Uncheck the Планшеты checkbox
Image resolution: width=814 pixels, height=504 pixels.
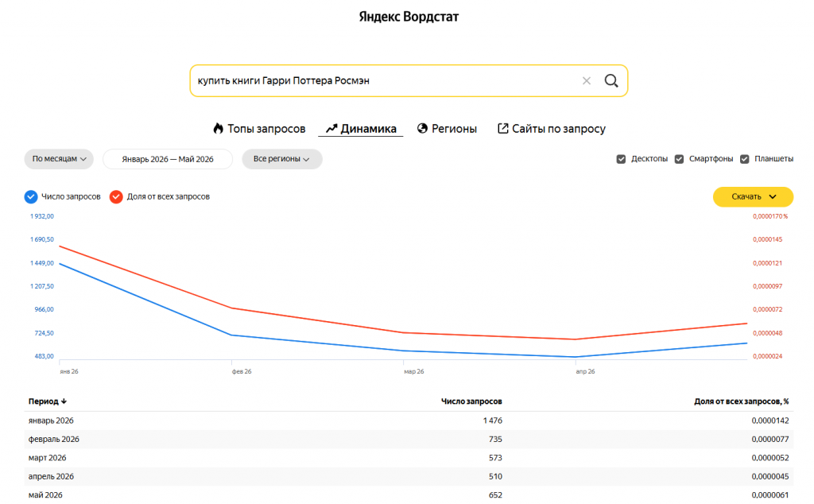click(744, 159)
